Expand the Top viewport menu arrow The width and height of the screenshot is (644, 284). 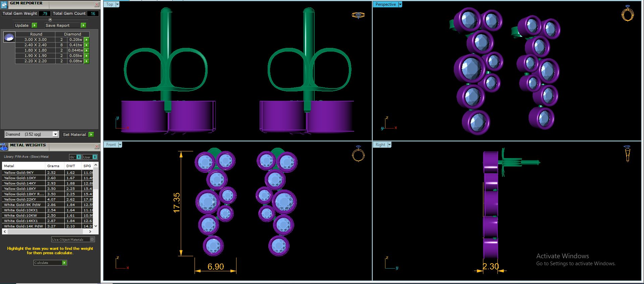point(117,4)
